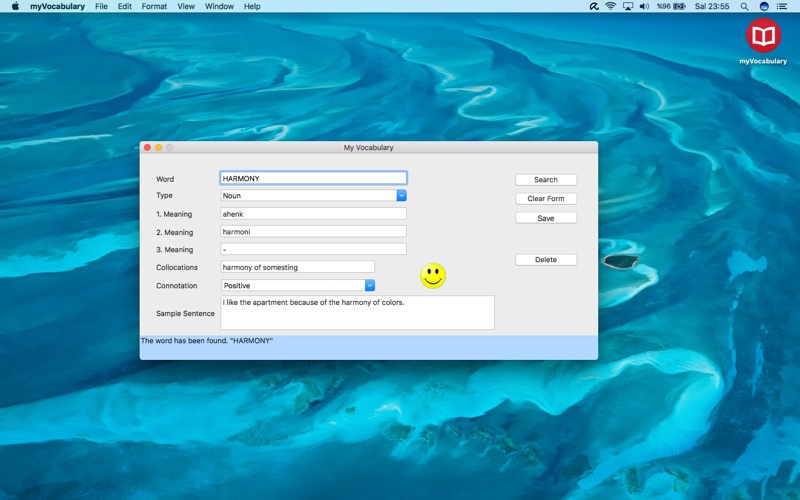This screenshot has width=800, height=500.
Task: Open the Apple menu
Action: (15, 6)
